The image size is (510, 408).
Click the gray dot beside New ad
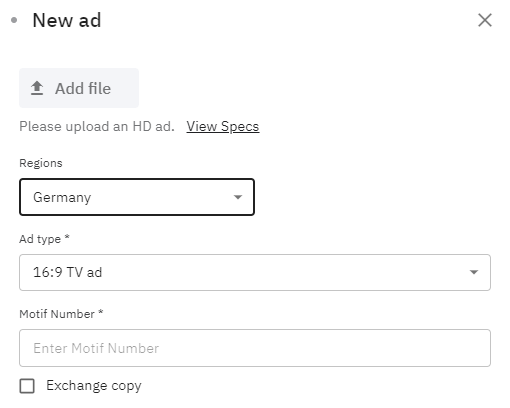pyautogui.click(x=14, y=20)
